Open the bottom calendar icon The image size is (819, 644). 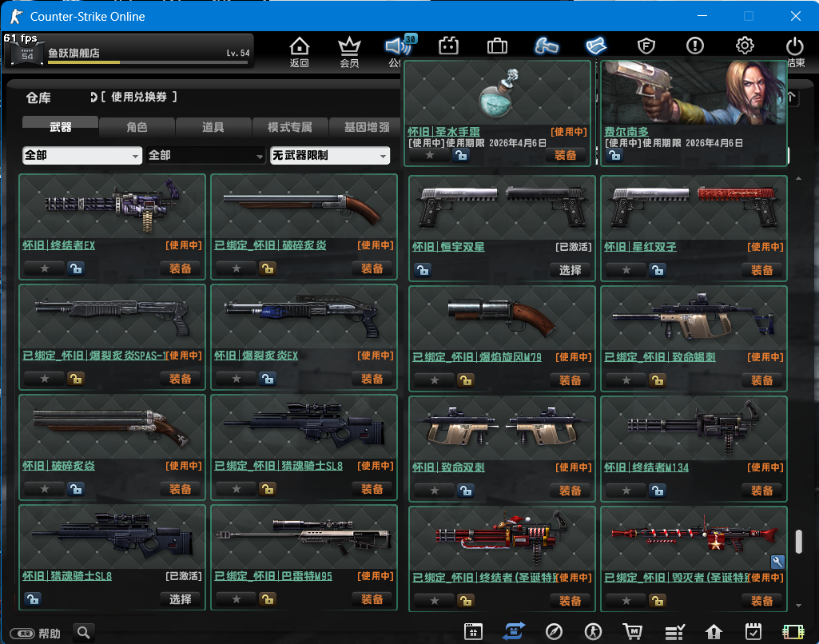473,631
